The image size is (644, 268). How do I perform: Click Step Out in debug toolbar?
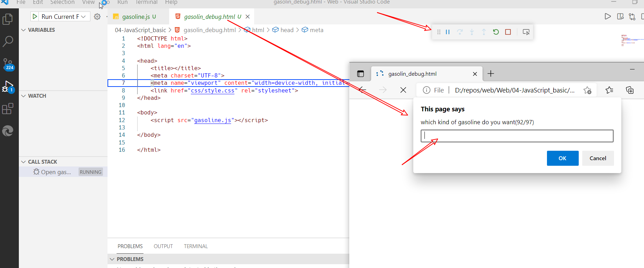pyautogui.click(x=484, y=32)
